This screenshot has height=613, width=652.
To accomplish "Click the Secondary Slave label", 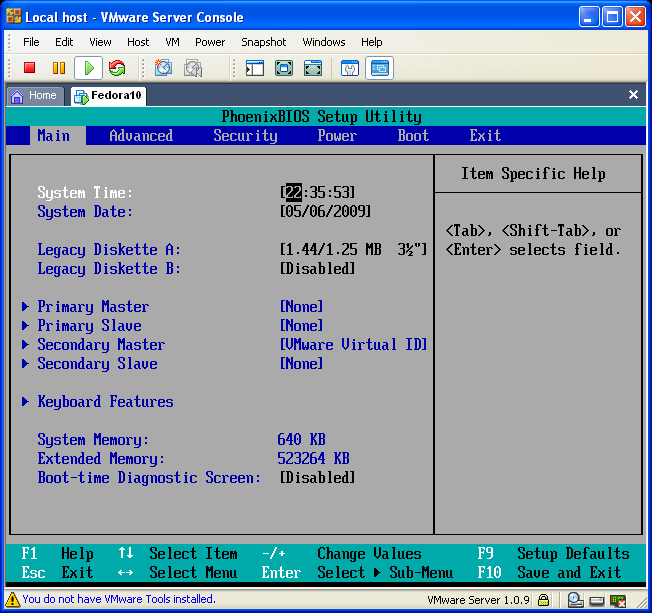I will 97,363.
